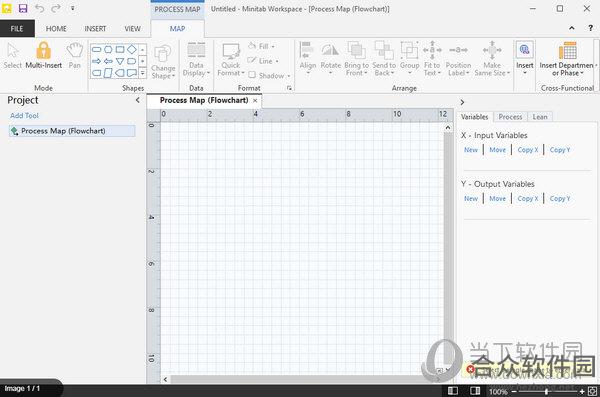Open the FILE menu
Screen dimensions: 600x397
pyautogui.click(x=17, y=28)
